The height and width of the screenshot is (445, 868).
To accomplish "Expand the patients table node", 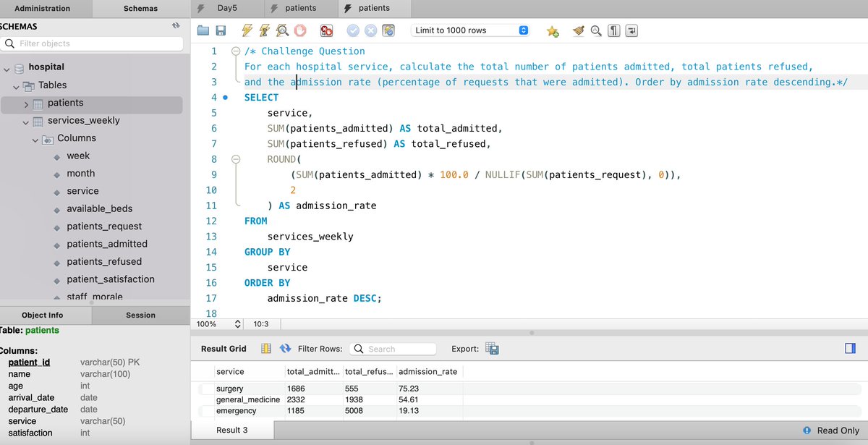I will coord(26,103).
